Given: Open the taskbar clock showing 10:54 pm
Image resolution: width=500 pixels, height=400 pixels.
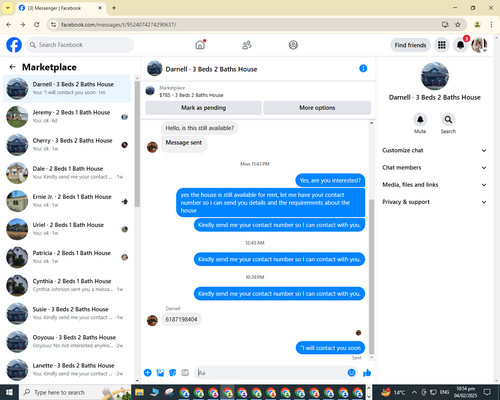Looking at the screenshot, I should 466,392.
